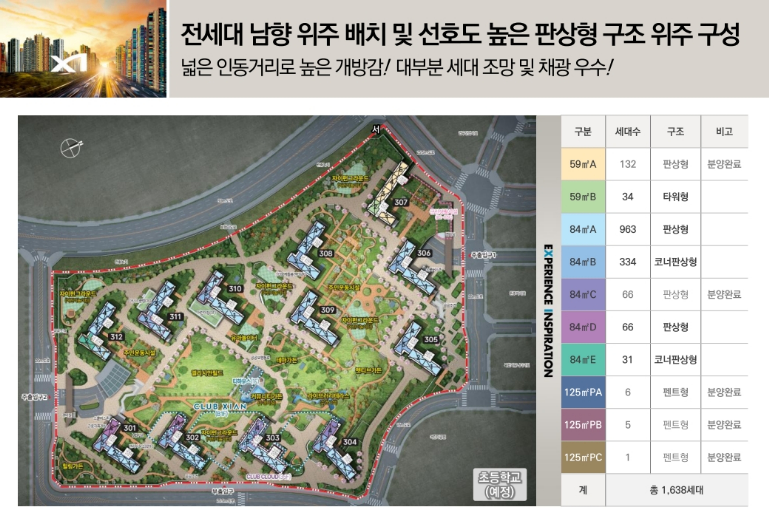This screenshot has width=769, height=532.
Task: Select 펜트형 in the 125㎡PA row
Action: click(x=676, y=392)
